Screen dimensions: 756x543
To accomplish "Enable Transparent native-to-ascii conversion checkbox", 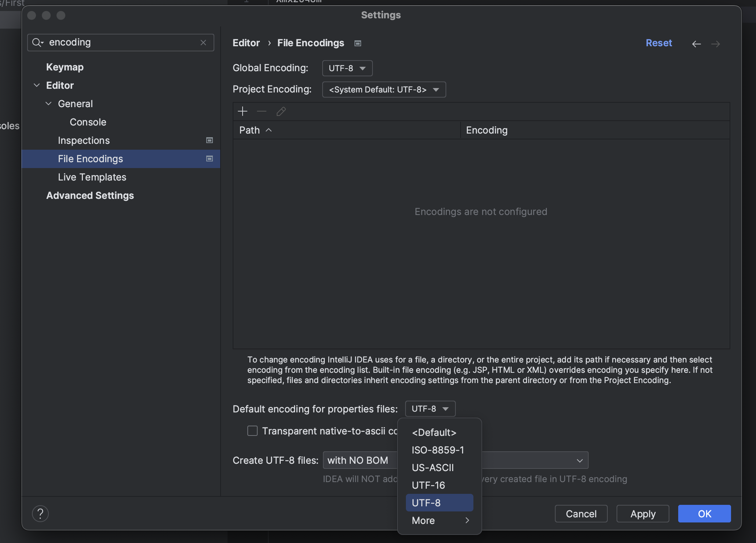I will 252,431.
